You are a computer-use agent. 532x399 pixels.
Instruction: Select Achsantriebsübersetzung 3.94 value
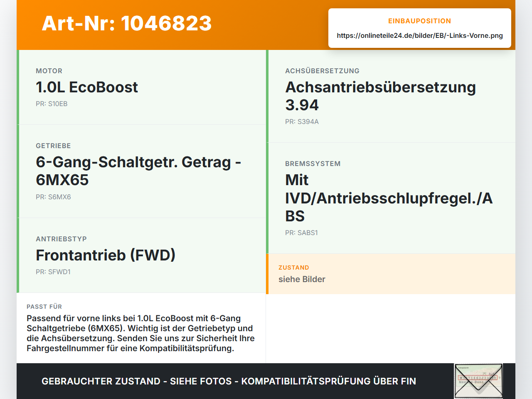[x=380, y=96]
